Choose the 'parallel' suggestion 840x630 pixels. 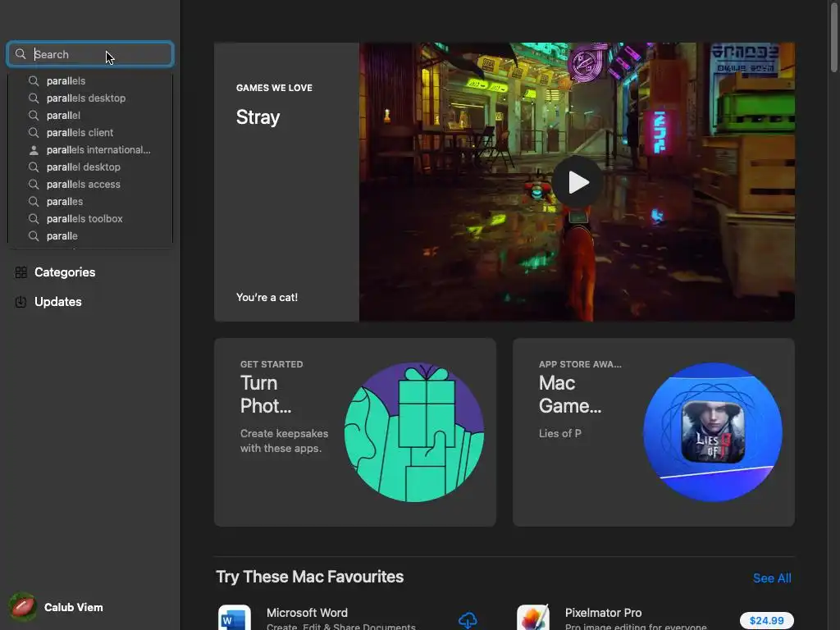[x=90, y=115]
